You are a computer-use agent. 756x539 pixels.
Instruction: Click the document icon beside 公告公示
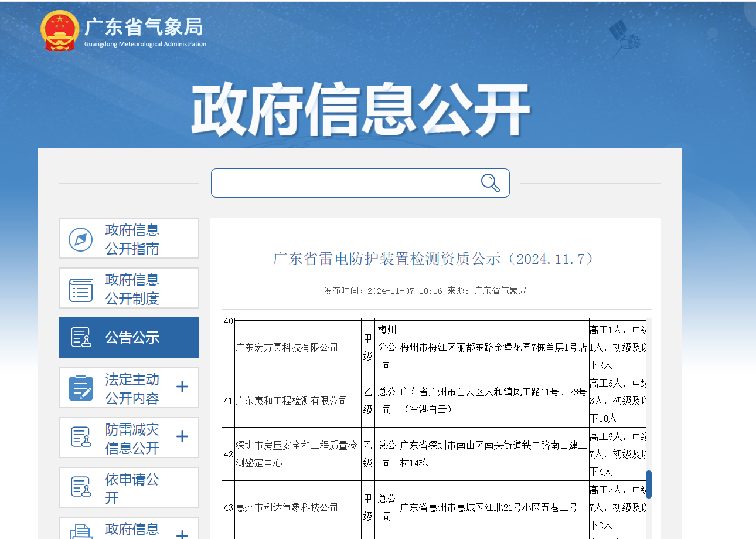[x=81, y=338]
